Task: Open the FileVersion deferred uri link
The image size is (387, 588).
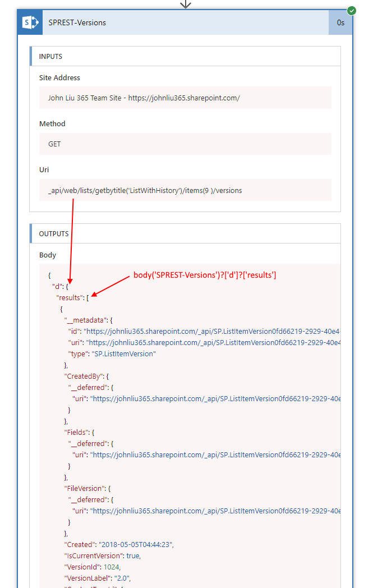Action: (215, 511)
